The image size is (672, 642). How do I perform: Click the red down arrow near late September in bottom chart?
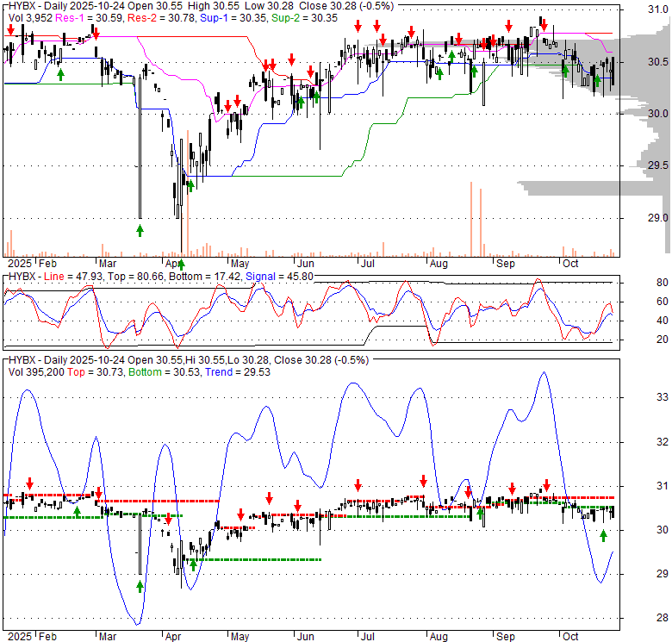[545, 485]
